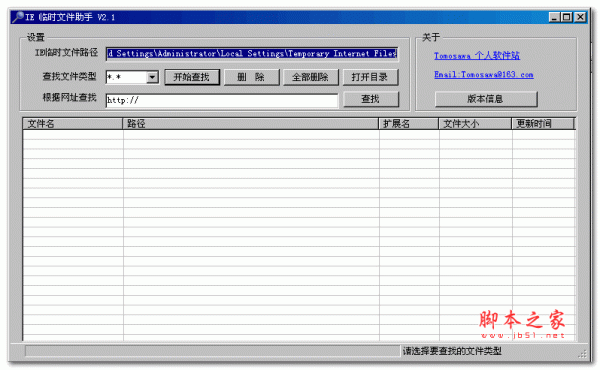The image size is (600, 370).
Task: Click the Email Tomosawa@163.com link
Action: (x=484, y=75)
